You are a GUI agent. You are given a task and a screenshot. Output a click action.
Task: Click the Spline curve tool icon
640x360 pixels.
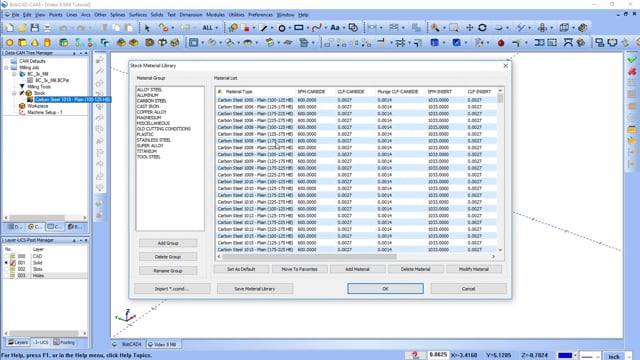316,28
